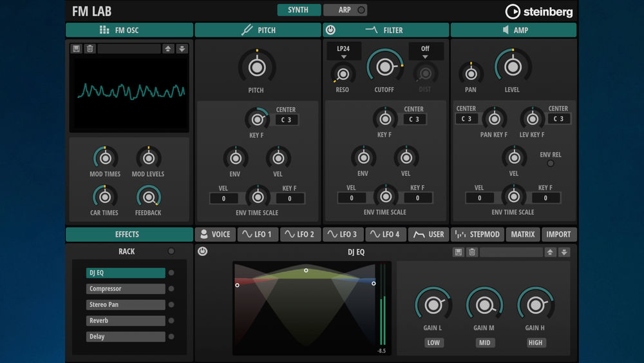The image size is (644, 363).
Task: Open the DJ EQ preset name field
Action: pos(511,252)
